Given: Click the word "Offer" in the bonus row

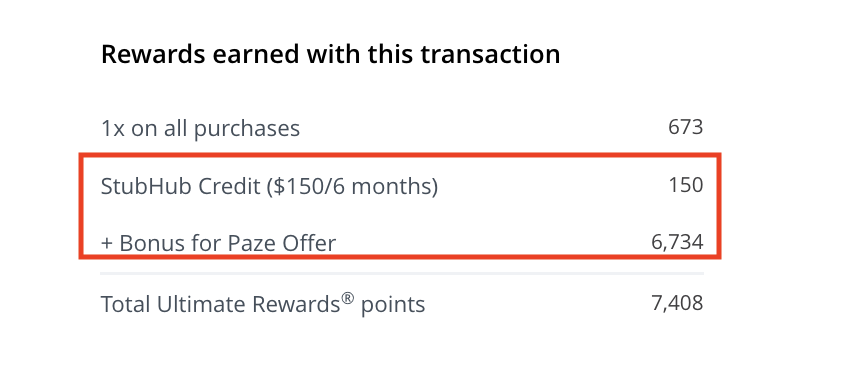Looking at the screenshot, I should (x=308, y=243).
